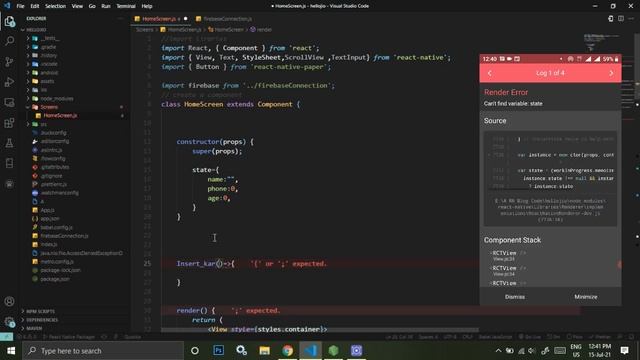Open app.json in the explorer tree
640x360 pixels.
[49, 218]
